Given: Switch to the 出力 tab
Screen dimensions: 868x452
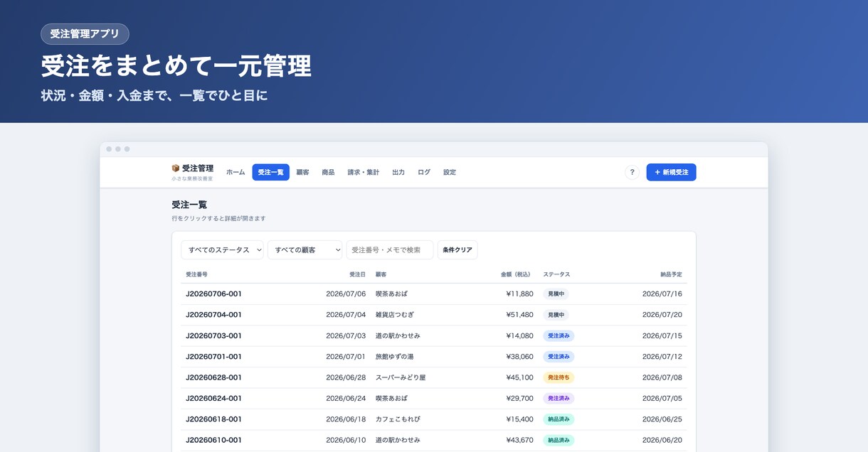Looking at the screenshot, I should [398, 172].
